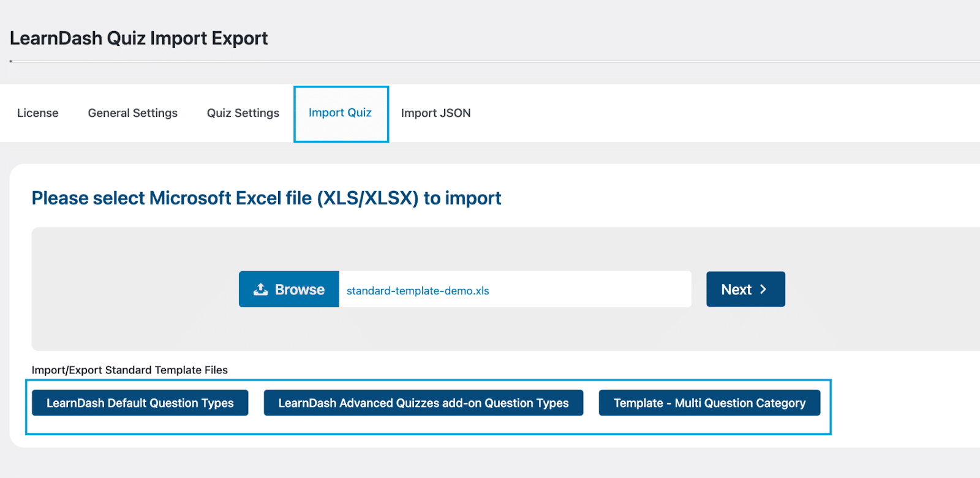Click the chevron arrow on the Next button
980x478 pixels.
click(x=763, y=289)
